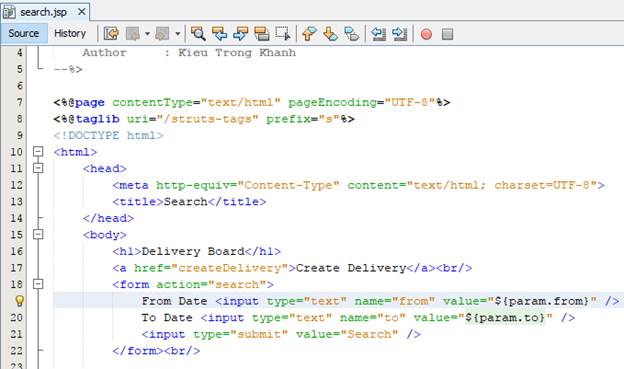Image resolution: width=624 pixels, height=369 pixels.
Task: Click the 'Search' title text
Action: pyautogui.click(x=185, y=201)
